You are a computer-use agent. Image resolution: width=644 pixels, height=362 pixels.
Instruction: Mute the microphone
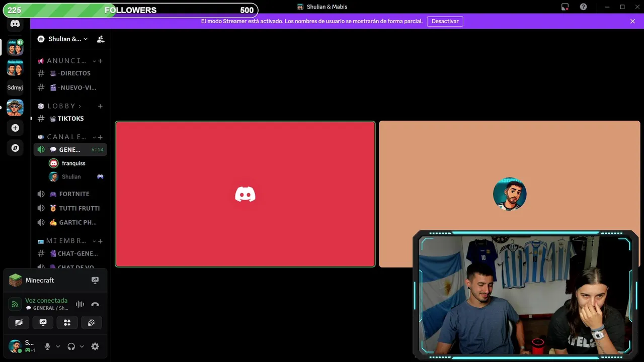click(47, 346)
